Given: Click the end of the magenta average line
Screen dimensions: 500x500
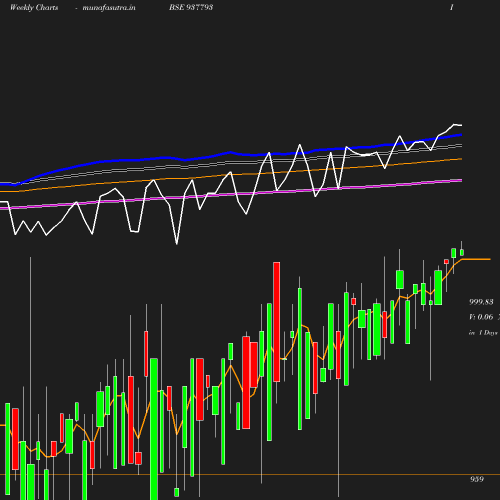Looking at the screenshot, I should click(461, 180).
